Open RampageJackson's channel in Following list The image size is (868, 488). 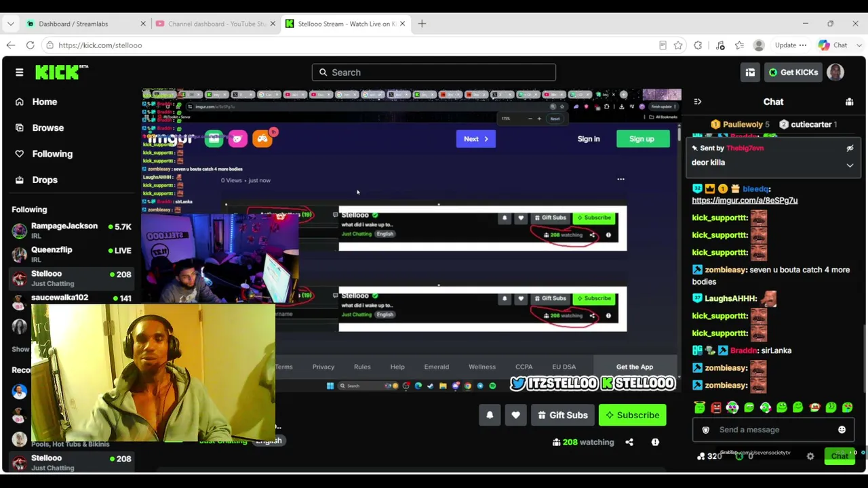[71, 230]
